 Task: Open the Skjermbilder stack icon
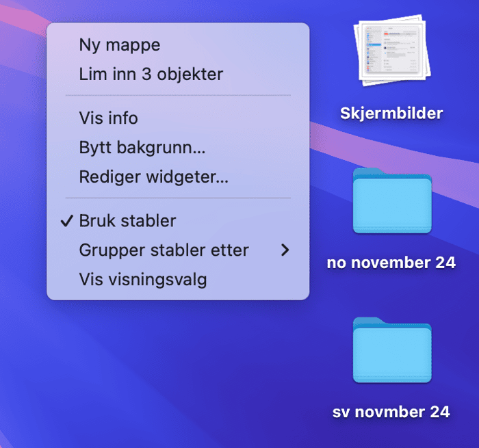click(392, 51)
